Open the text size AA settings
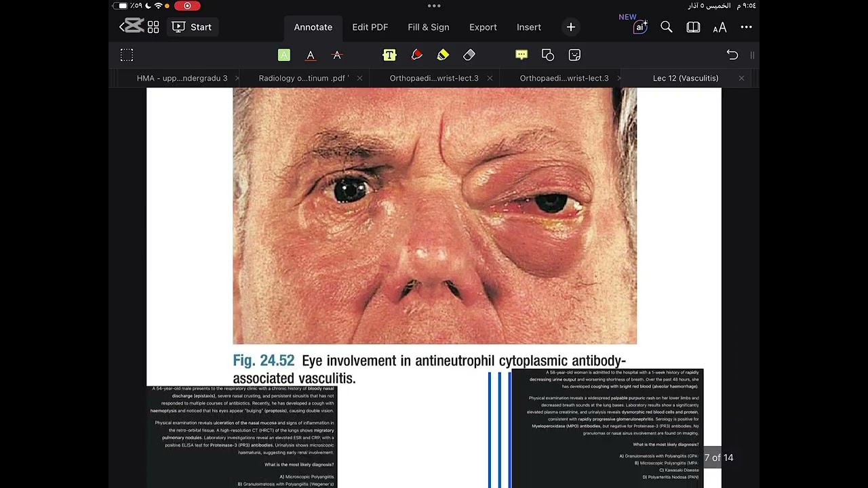 (x=719, y=27)
